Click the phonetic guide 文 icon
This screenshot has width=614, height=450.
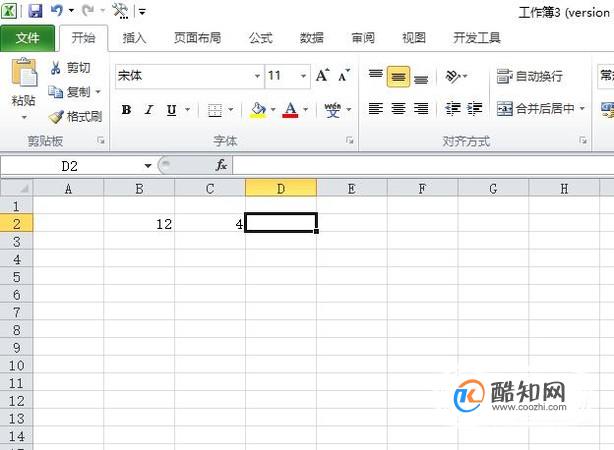[x=332, y=110]
